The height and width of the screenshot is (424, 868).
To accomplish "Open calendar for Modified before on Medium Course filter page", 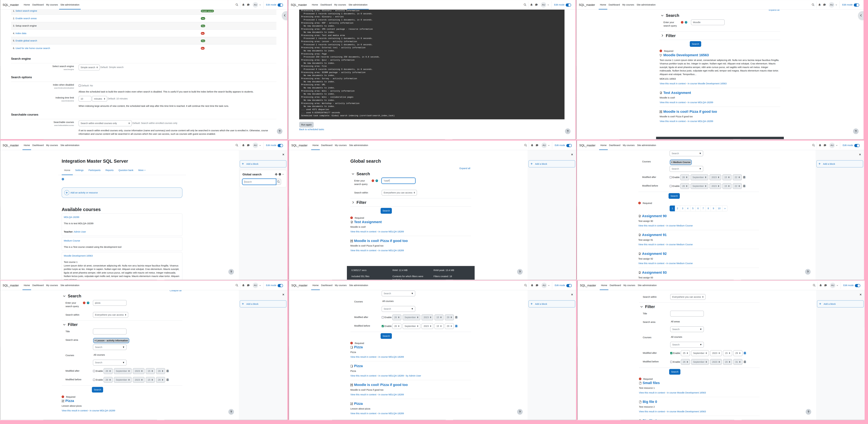I will click(x=744, y=186).
